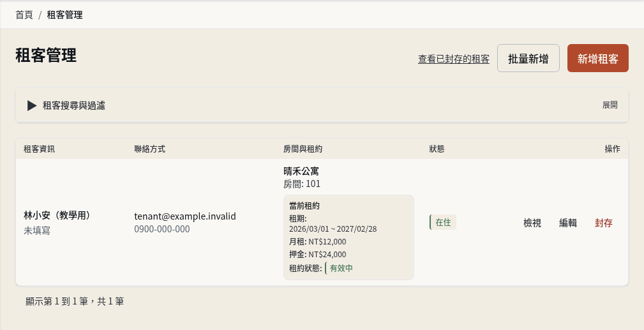The width and height of the screenshot is (644, 330).
Task: Click the 租客搜尋與過濾 label
Action: 74,105
